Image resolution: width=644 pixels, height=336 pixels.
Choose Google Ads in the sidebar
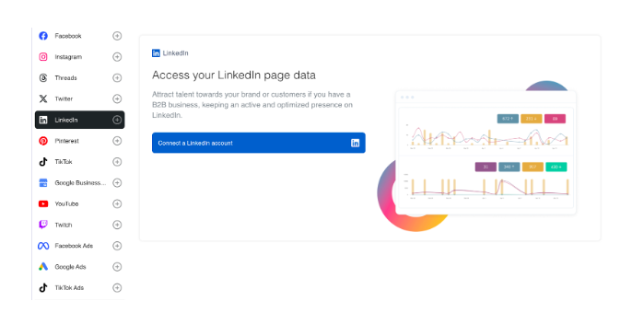pos(79,267)
